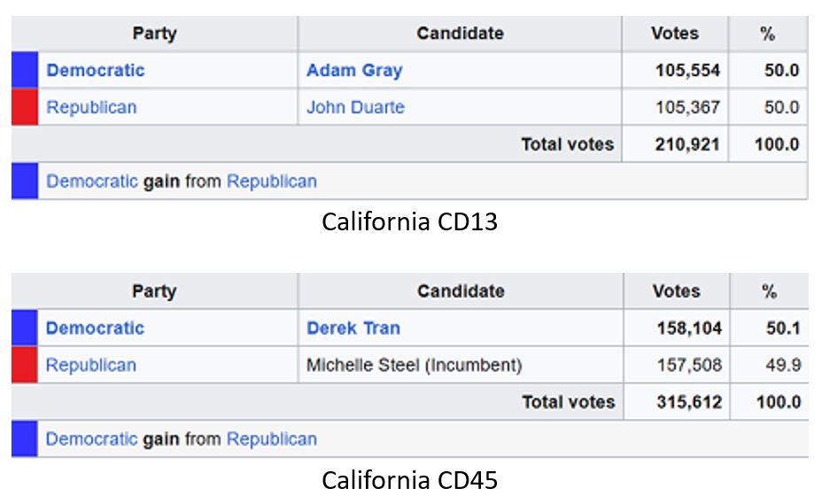The image size is (822, 504).
Task: Open the Adam Gray candidate link
Action: [x=354, y=71]
